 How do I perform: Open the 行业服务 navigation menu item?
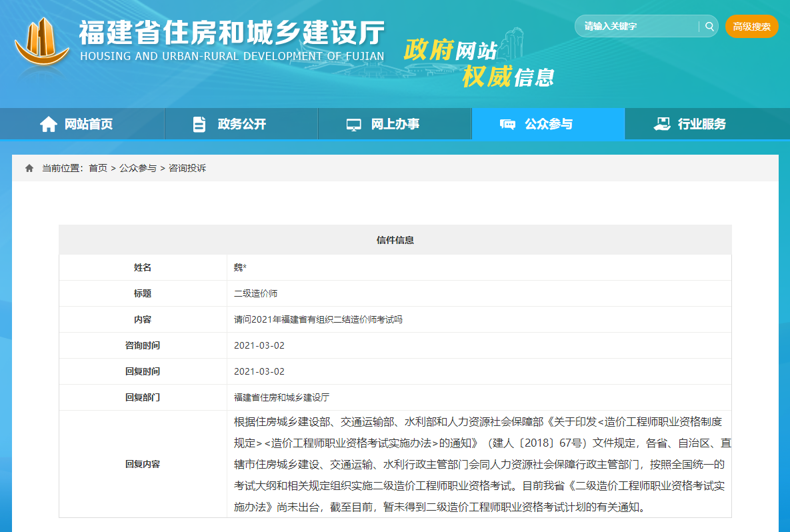[701, 125]
